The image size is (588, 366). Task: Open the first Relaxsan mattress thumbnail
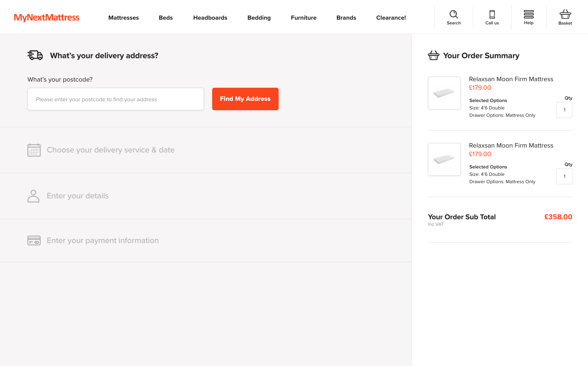[444, 93]
